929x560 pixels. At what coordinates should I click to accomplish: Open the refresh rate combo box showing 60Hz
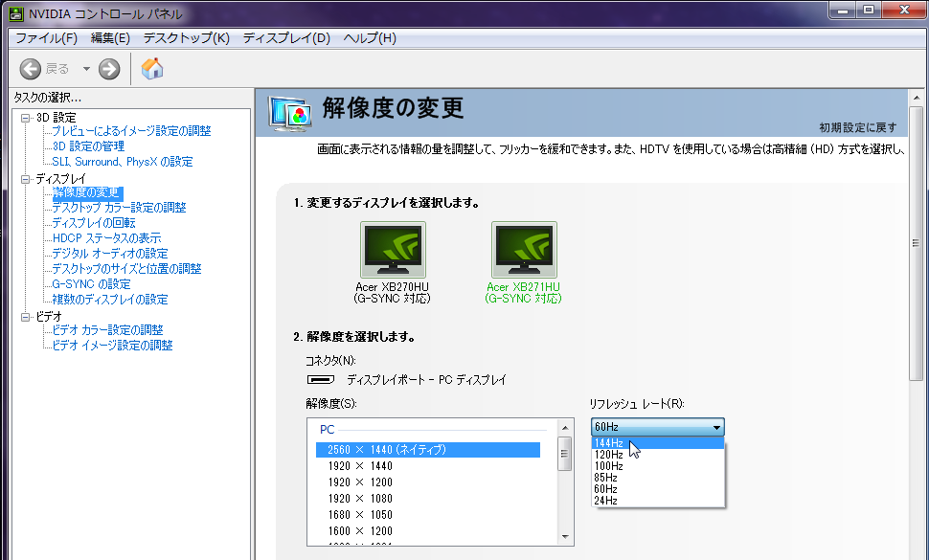point(657,427)
